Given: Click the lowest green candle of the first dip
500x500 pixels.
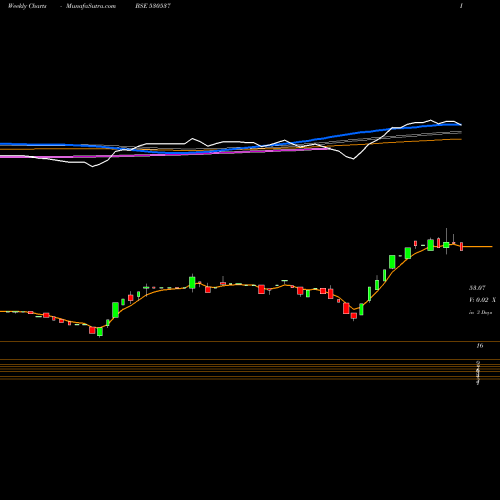Looking at the screenshot, I should [x=100, y=332].
